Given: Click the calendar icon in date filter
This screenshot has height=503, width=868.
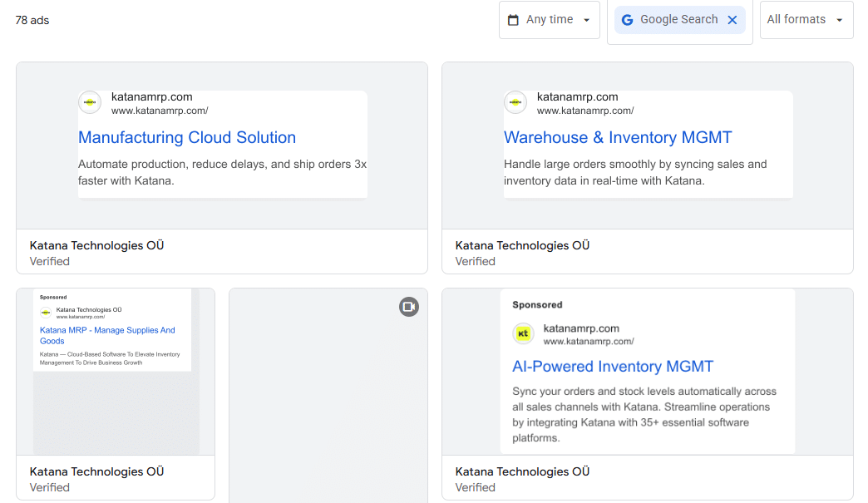Looking at the screenshot, I should pos(513,20).
